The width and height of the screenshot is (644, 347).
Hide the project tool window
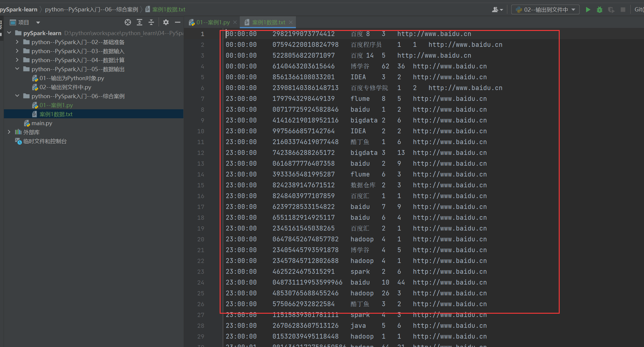(178, 22)
